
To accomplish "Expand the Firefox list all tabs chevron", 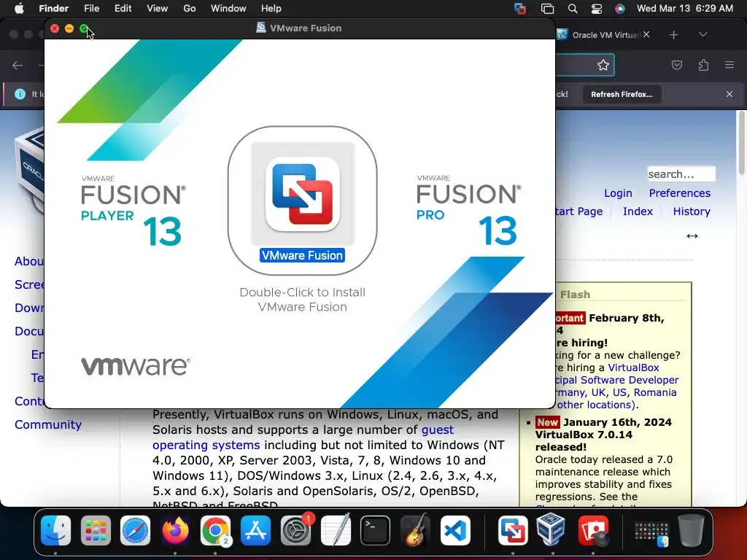I will click(703, 34).
